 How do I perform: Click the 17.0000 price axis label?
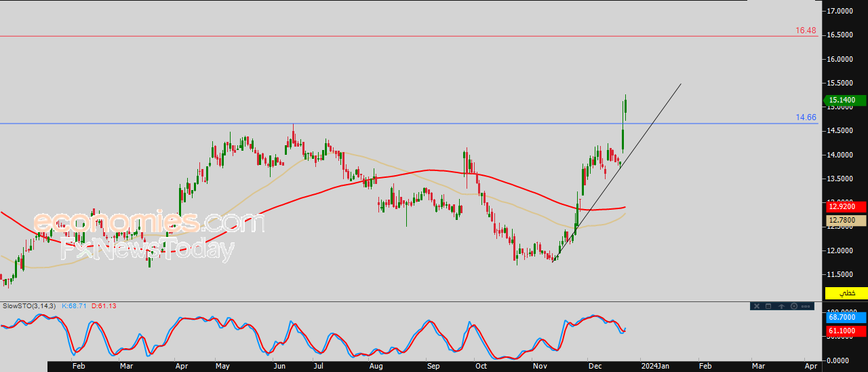click(x=841, y=12)
